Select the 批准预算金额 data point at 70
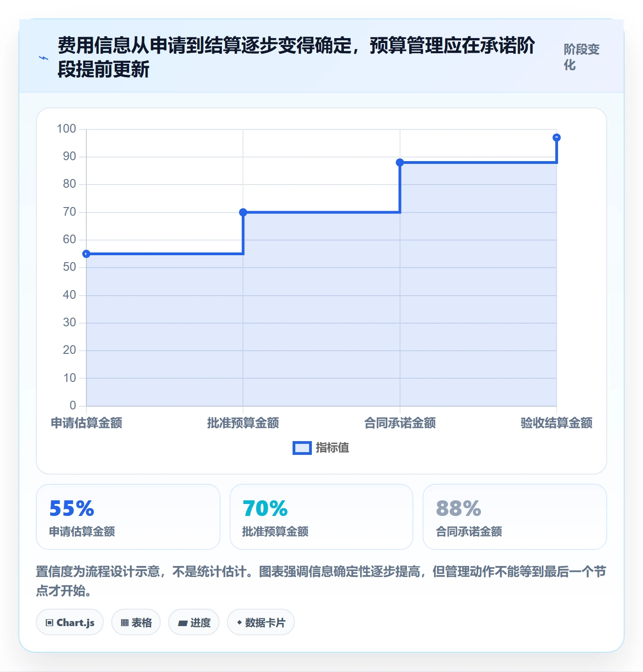This screenshot has height=672, width=643. pyautogui.click(x=243, y=212)
